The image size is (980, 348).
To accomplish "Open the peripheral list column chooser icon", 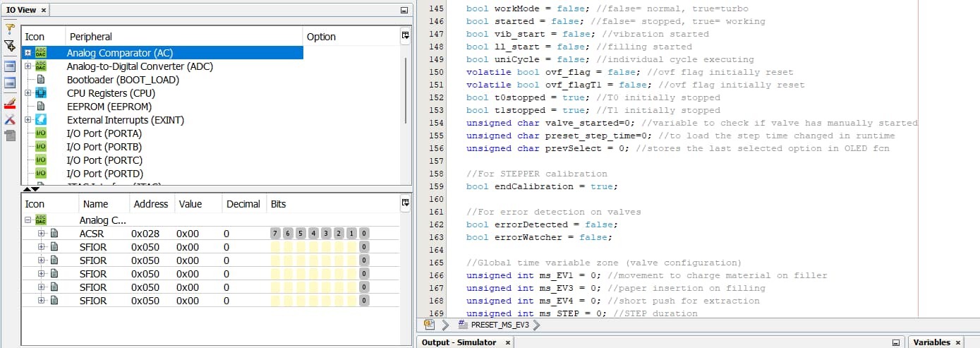I will (x=405, y=35).
